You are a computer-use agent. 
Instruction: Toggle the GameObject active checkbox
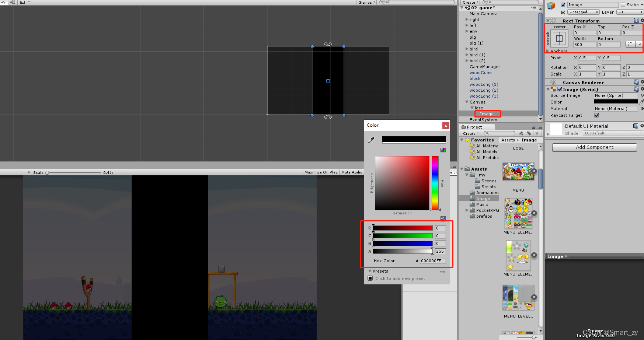563,5
